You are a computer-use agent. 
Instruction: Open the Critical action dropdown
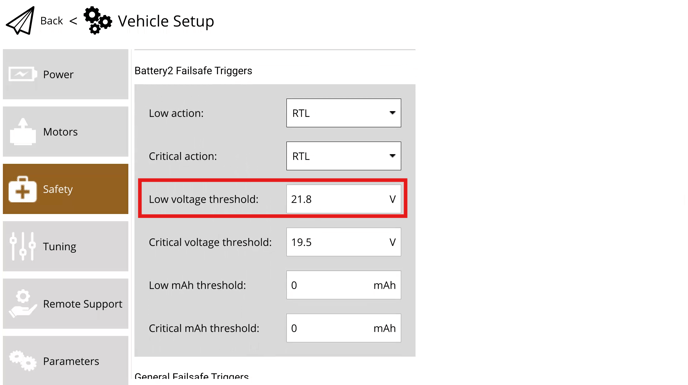tap(344, 156)
